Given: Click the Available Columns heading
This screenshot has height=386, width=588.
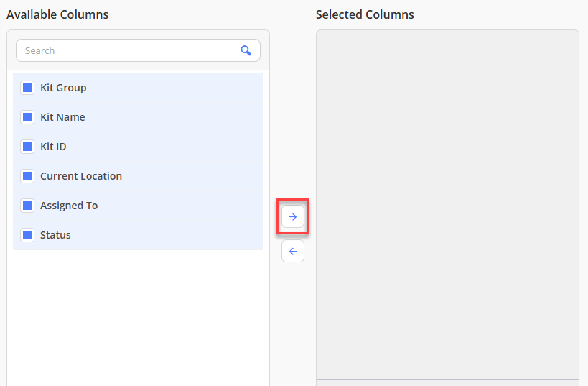Looking at the screenshot, I should (x=57, y=14).
